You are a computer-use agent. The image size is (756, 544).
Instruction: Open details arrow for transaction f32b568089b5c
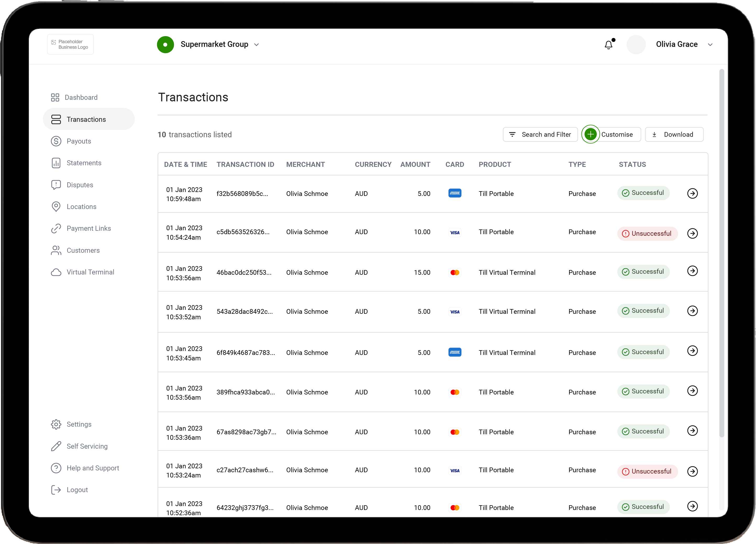click(692, 194)
